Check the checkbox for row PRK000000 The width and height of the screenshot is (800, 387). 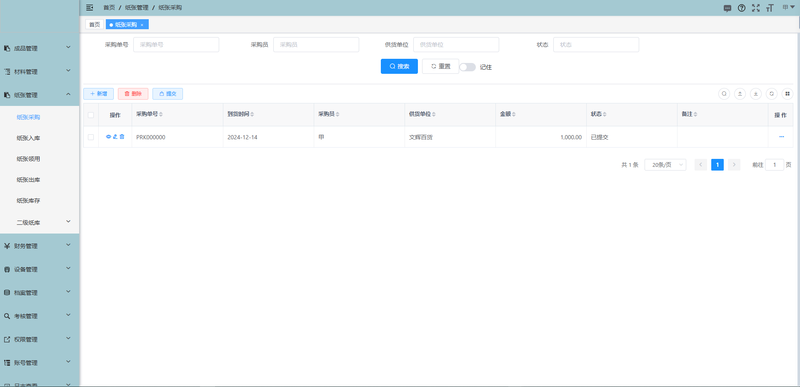91,137
